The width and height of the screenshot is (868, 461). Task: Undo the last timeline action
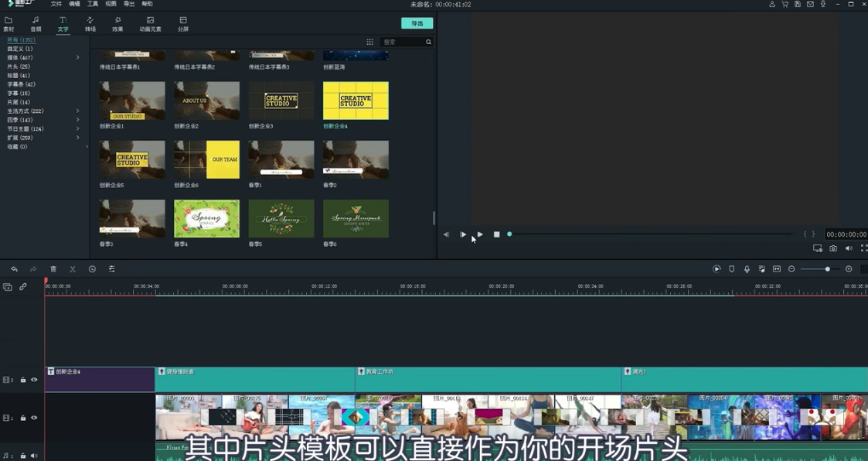tap(15, 268)
